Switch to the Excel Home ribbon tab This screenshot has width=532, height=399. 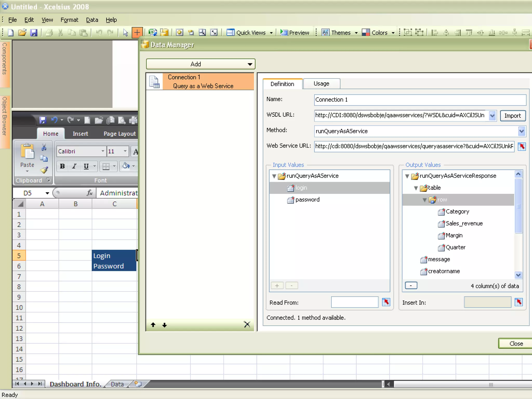pyautogui.click(x=51, y=134)
